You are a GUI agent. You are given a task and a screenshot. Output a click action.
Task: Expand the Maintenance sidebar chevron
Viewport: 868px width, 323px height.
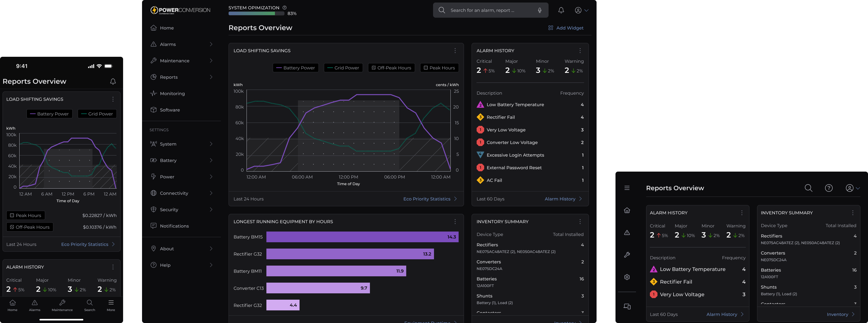point(211,61)
